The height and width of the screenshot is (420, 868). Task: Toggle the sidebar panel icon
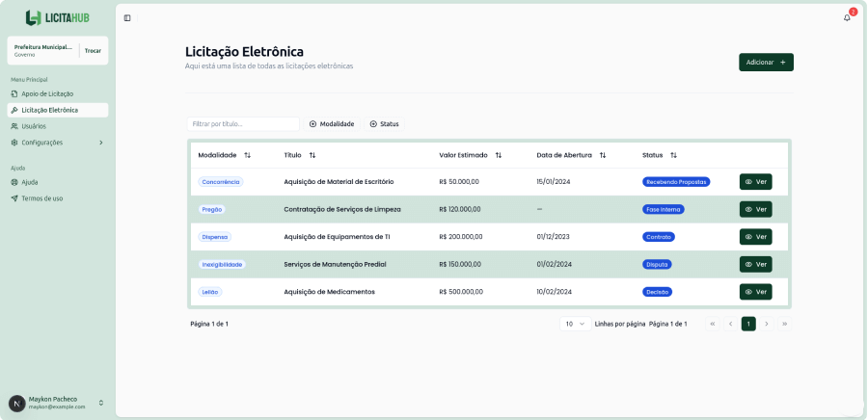[x=127, y=18]
